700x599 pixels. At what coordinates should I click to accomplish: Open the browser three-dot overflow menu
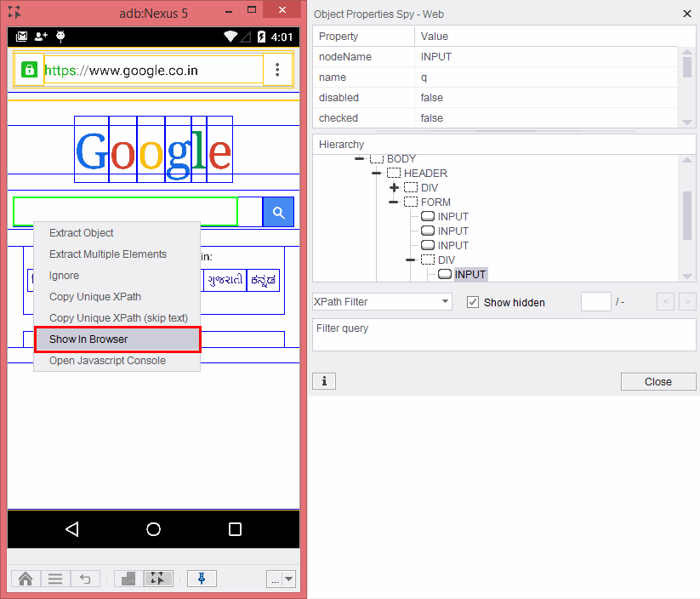pyautogui.click(x=277, y=70)
